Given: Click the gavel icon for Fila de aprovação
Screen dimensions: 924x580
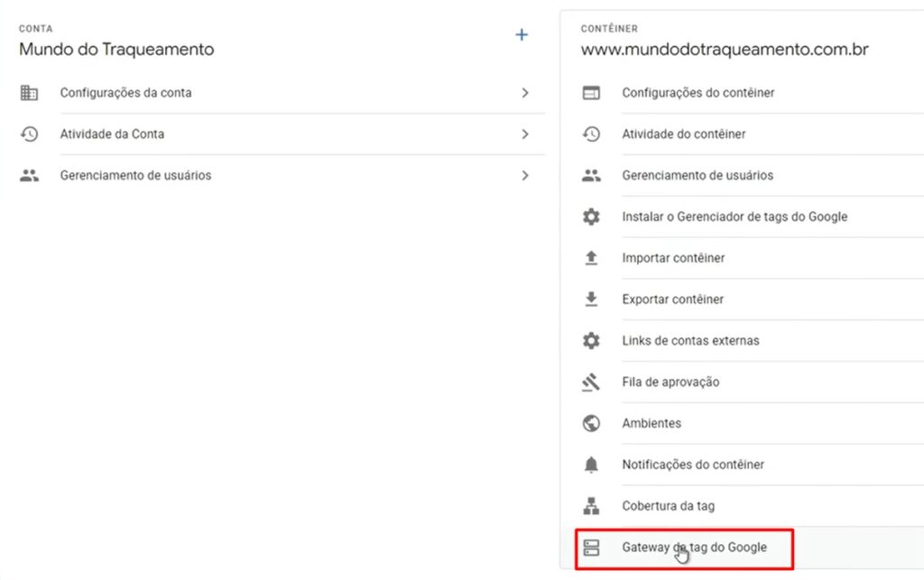Looking at the screenshot, I should click(x=591, y=382).
